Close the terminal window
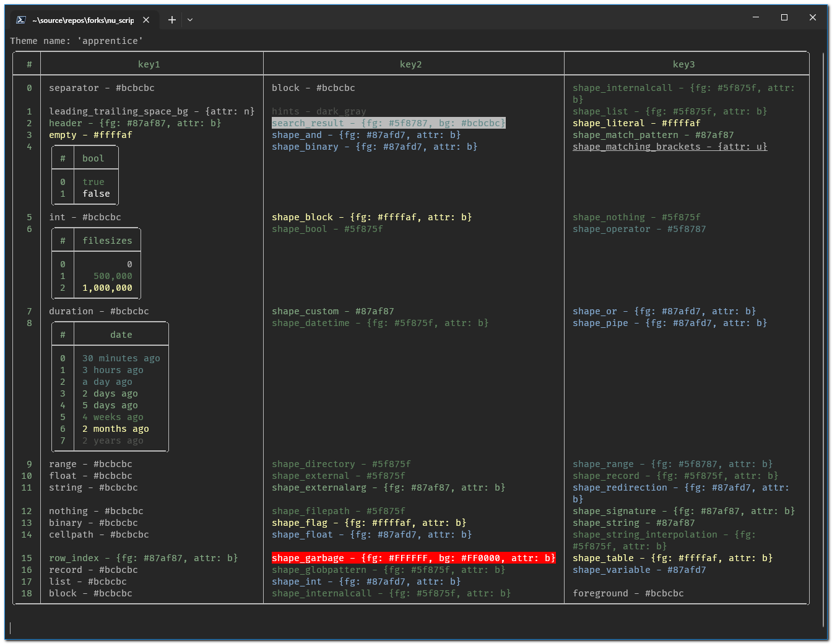The height and width of the screenshot is (644, 832). (813, 17)
